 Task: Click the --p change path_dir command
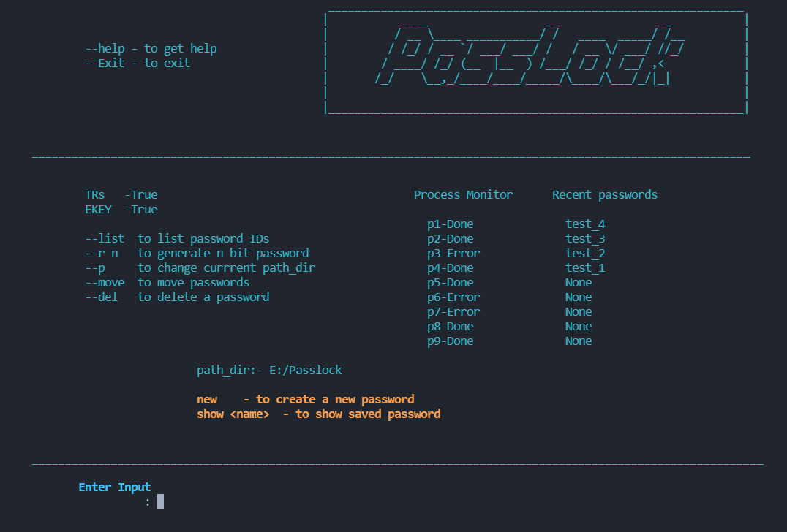94,267
